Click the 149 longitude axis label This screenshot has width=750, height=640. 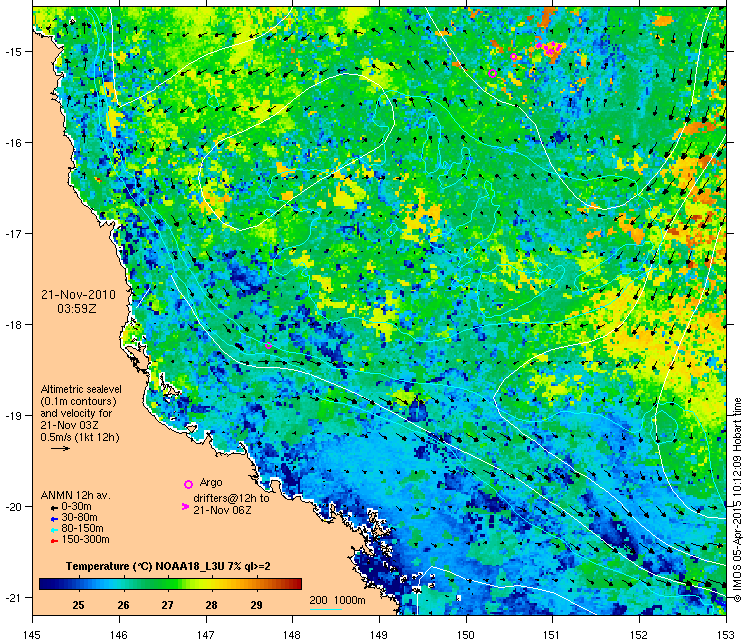coord(379,635)
